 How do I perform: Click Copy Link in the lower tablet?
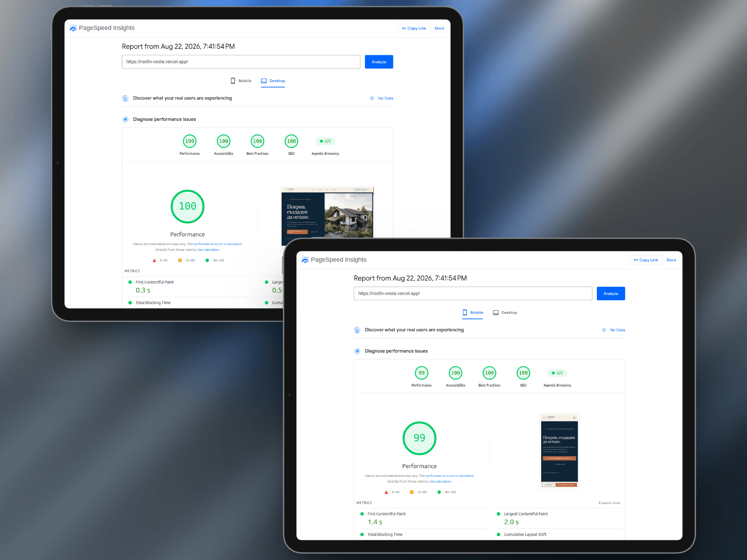click(646, 260)
